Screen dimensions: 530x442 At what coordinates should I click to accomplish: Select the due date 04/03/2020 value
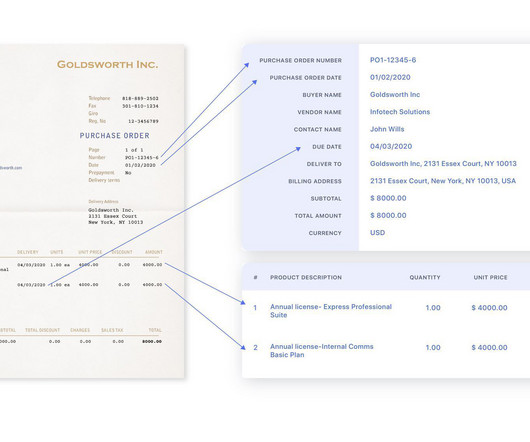(x=391, y=146)
